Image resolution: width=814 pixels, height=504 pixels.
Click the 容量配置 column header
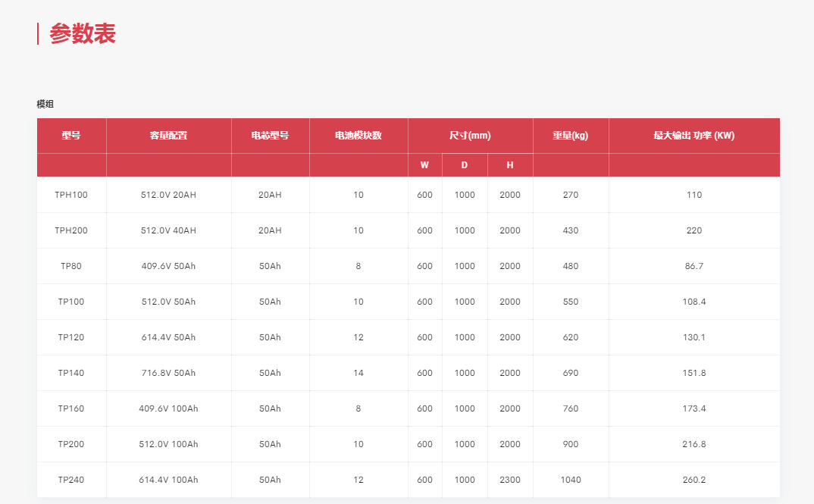point(169,136)
